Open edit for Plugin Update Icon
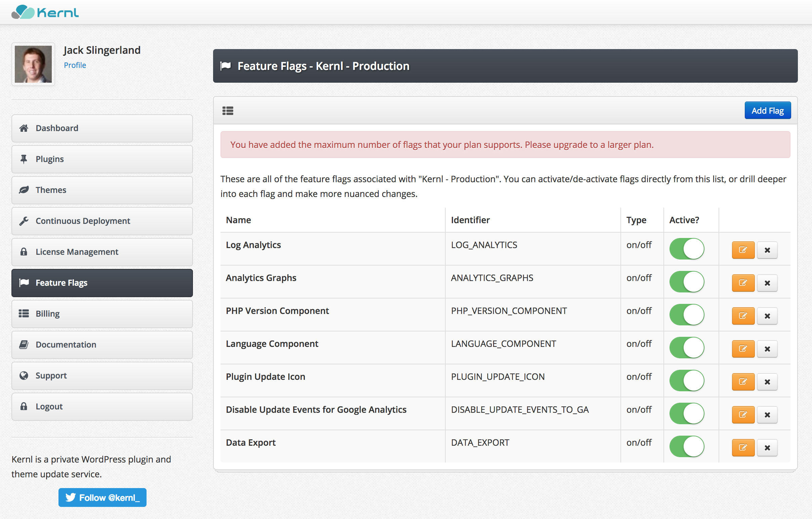This screenshot has height=519, width=812. tap(743, 382)
